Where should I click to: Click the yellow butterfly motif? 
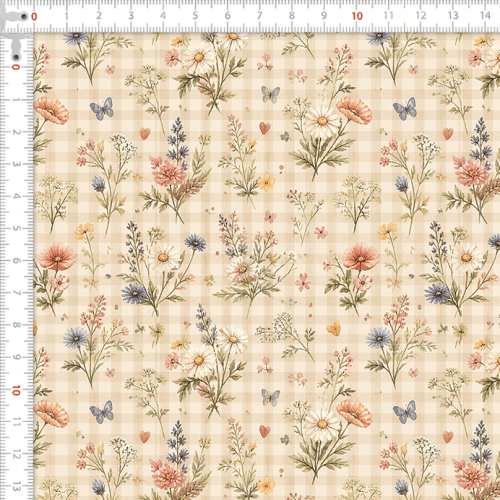click(x=334, y=328)
